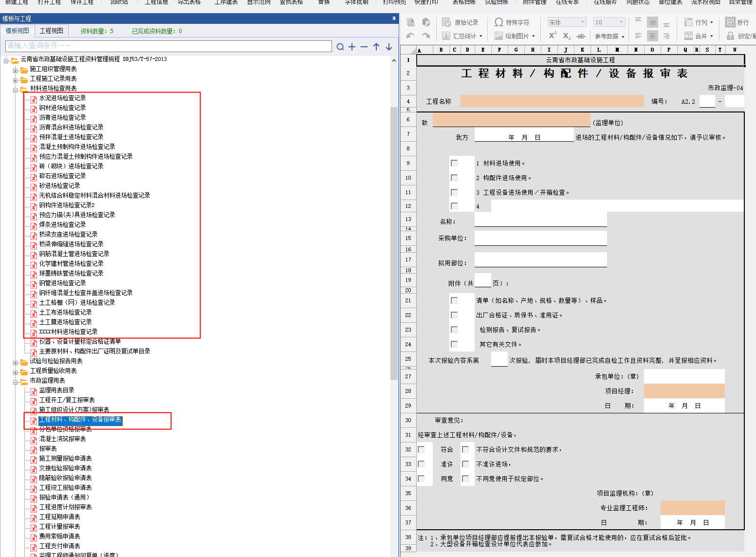Open the 宋体 font dropdown
Viewport: 756px width, 557px height.
point(582,22)
